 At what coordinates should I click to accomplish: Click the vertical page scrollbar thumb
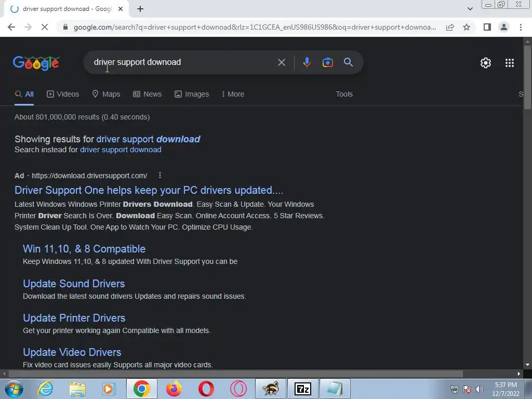[x=527, y=77]
